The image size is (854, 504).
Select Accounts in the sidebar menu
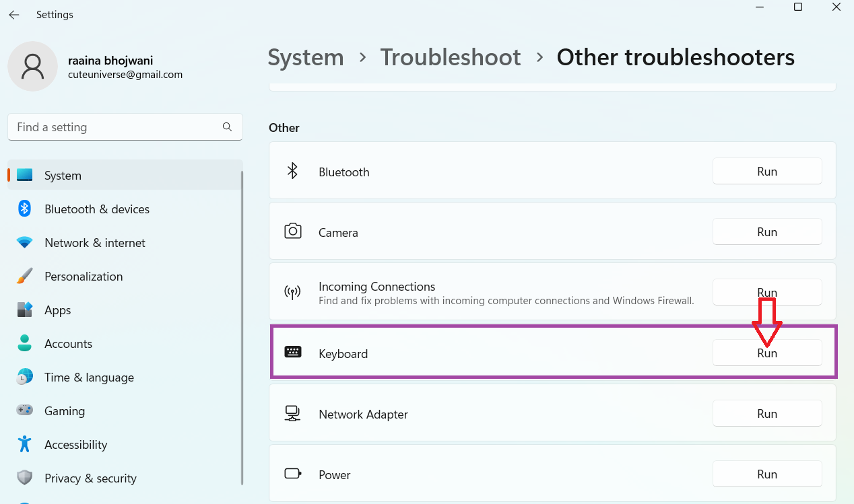(x=68, y=343)
